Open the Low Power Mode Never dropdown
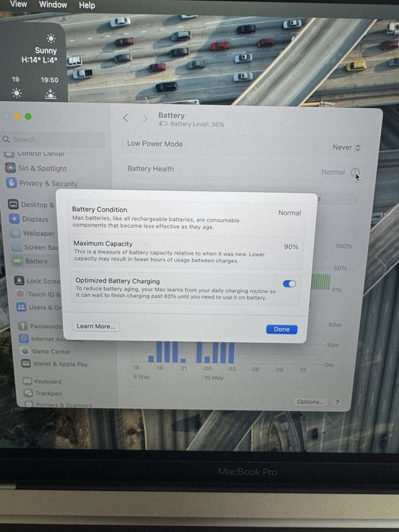The height and width of the screenshot is (532, 399). point(347,147)
